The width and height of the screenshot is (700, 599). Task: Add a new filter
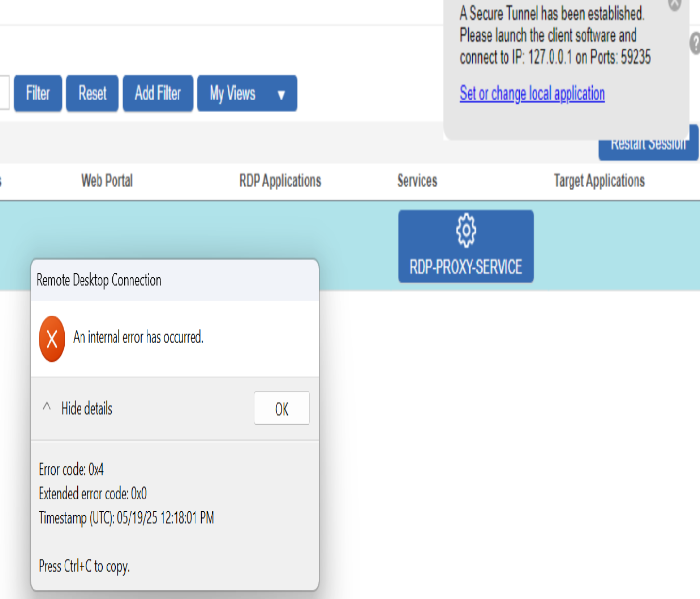pos(158,93)
